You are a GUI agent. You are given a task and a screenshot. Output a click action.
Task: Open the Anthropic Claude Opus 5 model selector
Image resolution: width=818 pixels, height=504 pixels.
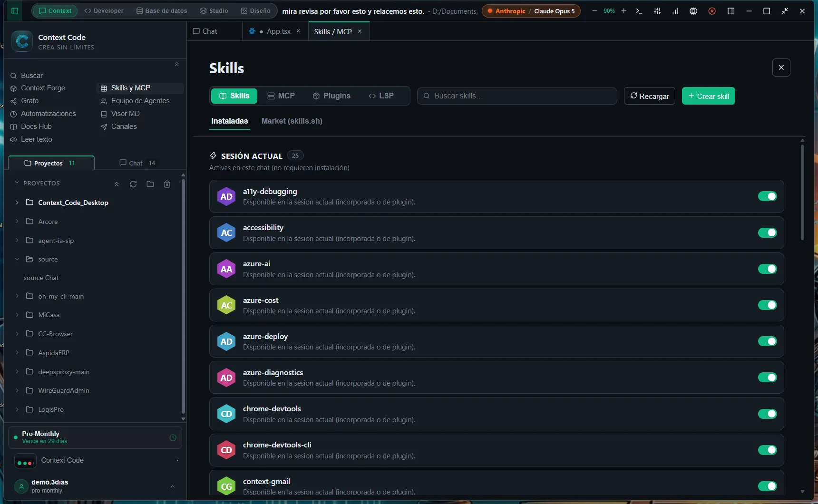(531, 11)
